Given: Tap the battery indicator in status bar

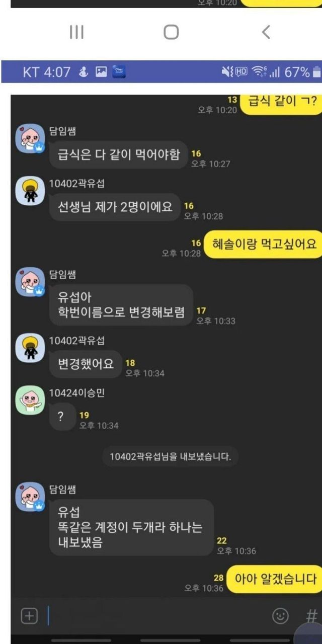Looking at the screenshot, I should click(316, 72).
